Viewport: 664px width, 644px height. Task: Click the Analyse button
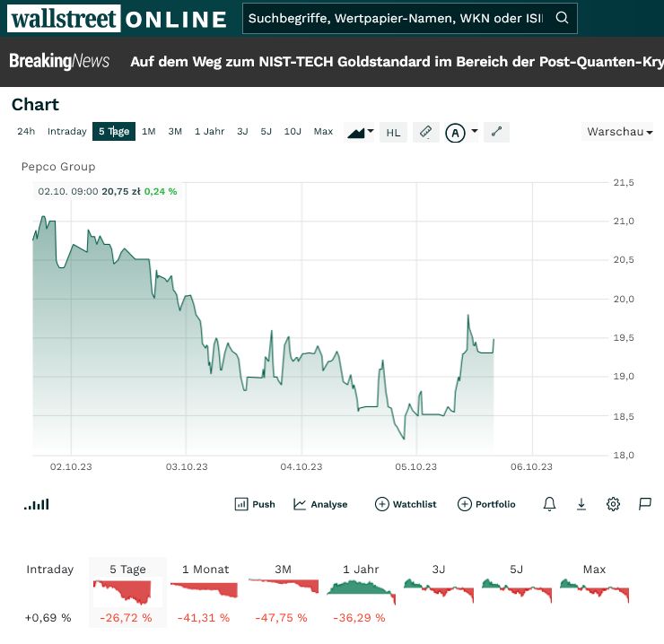tap(320, 504)
